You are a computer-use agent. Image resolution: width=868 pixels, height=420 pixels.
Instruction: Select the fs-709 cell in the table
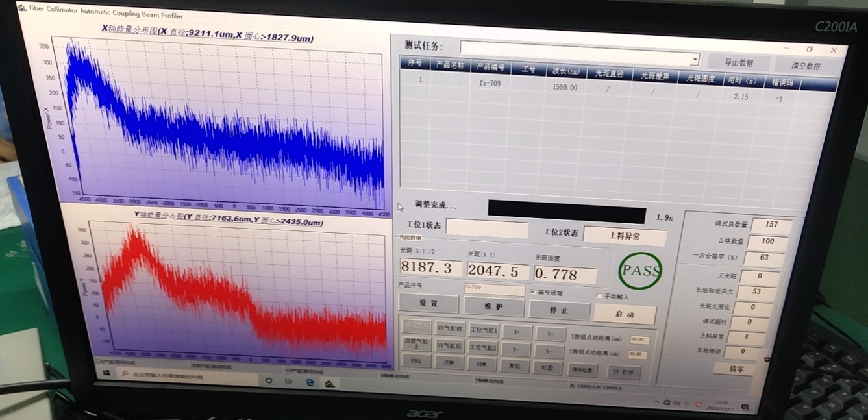[490, 83]
